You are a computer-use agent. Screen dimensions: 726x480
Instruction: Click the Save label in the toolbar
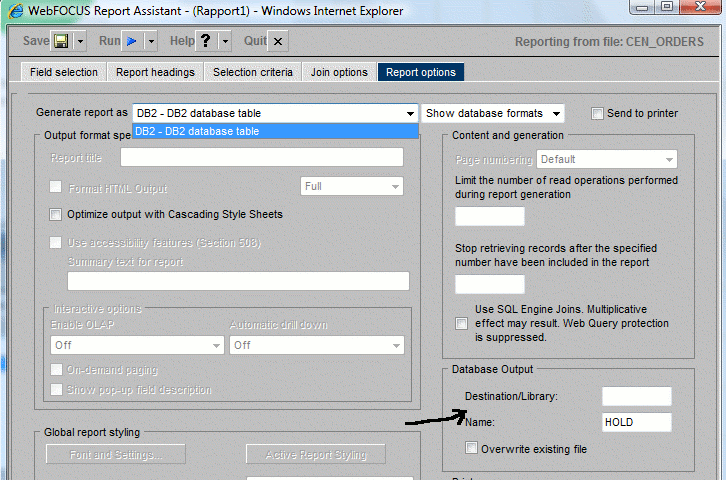click(x=36, y=41)
